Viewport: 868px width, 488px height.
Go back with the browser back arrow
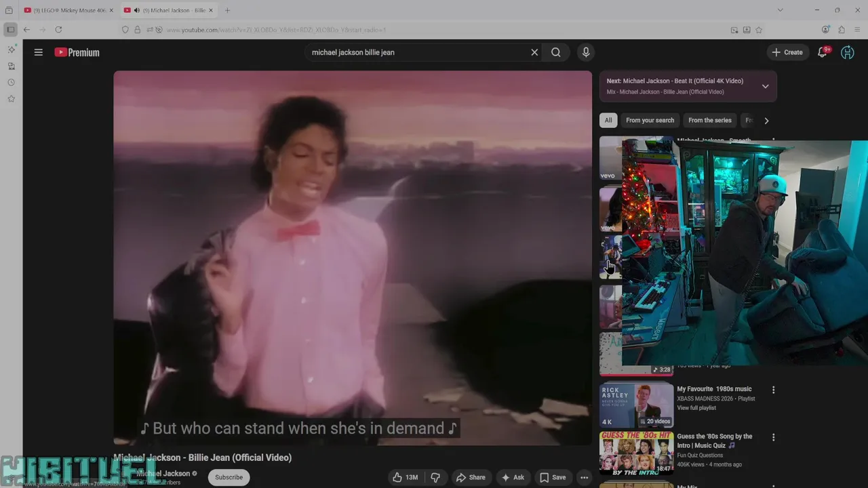tap(26, 30)
